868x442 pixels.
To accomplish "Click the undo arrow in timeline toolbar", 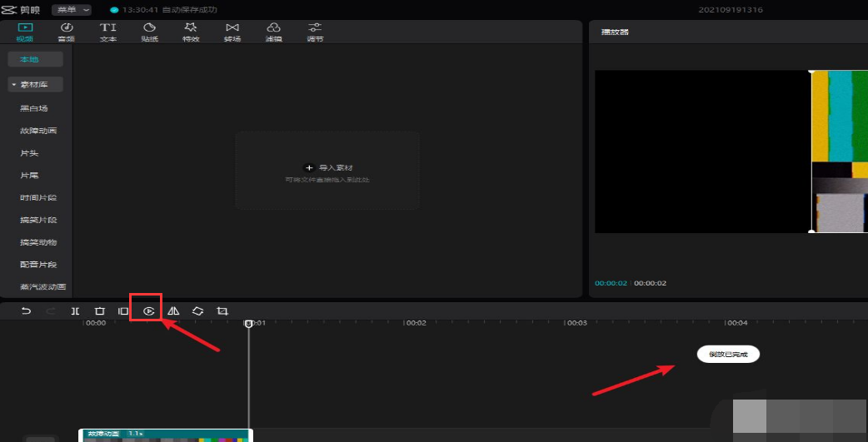I will 27,310.
